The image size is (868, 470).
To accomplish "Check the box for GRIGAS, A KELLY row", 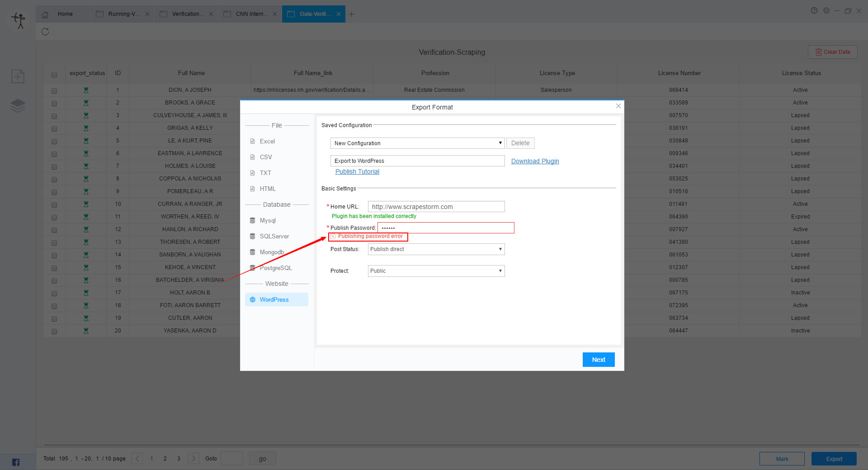I will pos(54,129).
